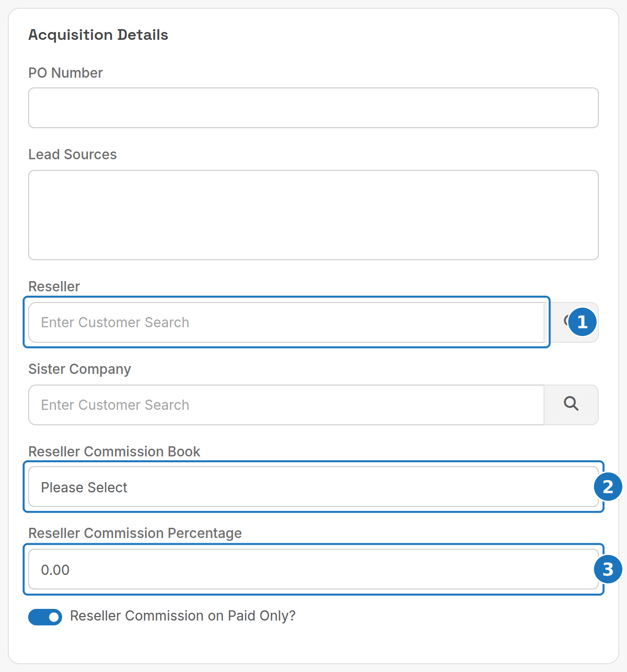Focus the Sister Company customer search field
The height and width of the screenshot is (672, 627).
click(286, 405)
